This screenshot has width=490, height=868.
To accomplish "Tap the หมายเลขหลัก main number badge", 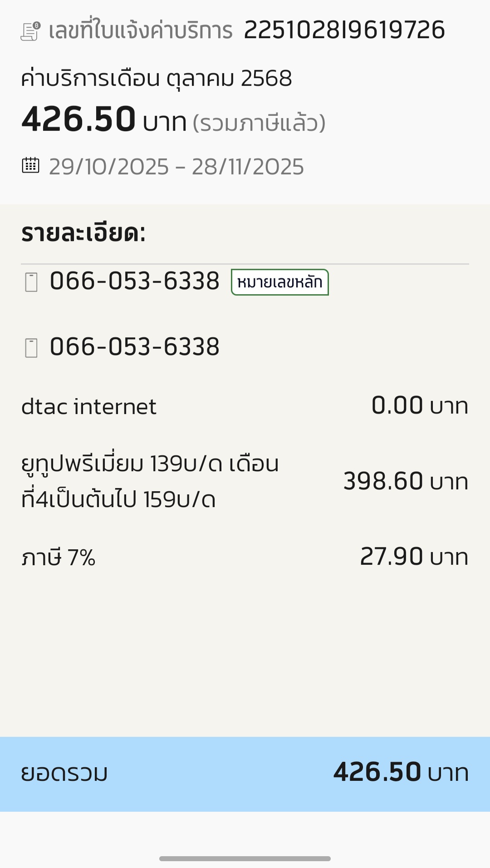I will (x=279, y=282).
